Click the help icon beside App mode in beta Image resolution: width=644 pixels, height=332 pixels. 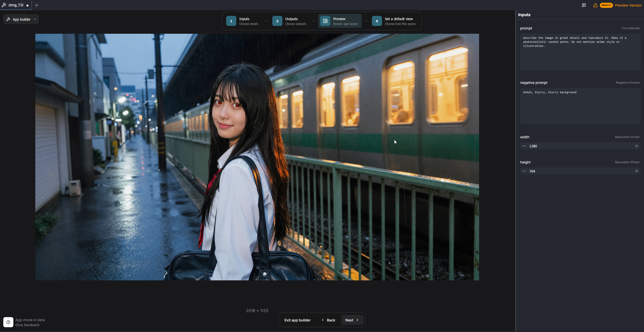point(8,322)
